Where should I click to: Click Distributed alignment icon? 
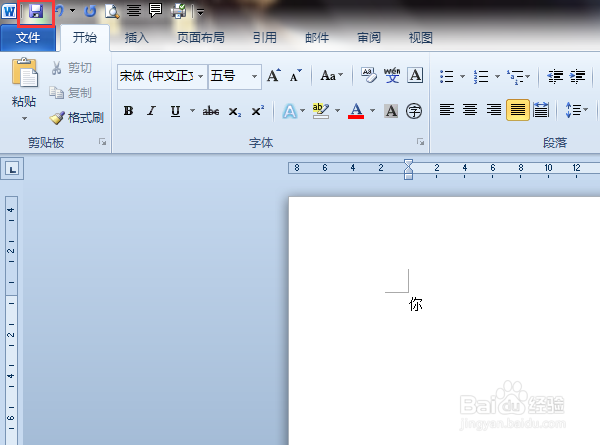click(541, 110)
